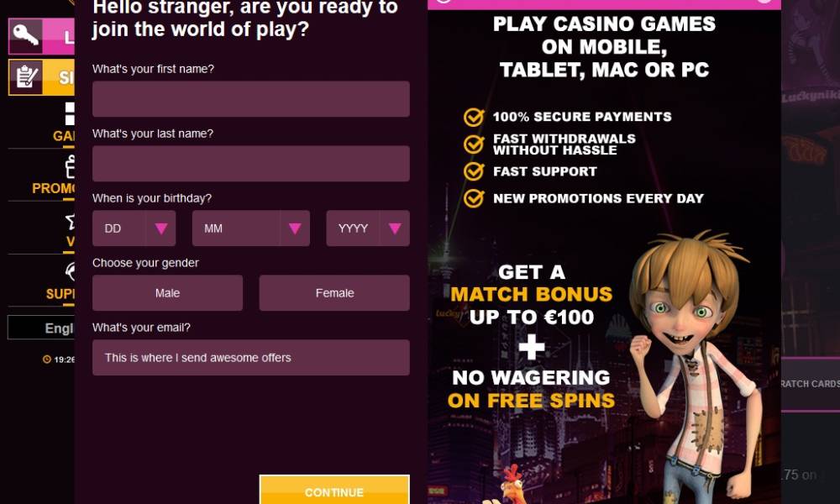Open the Support headset icon
Viewport: 840px width, 504px height.
[71, 271]
